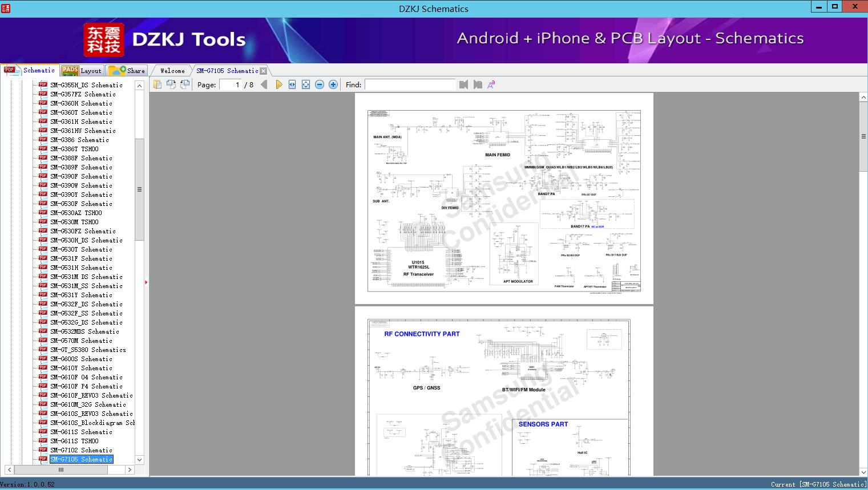Open the Layout tab

[x=82, y=71]
